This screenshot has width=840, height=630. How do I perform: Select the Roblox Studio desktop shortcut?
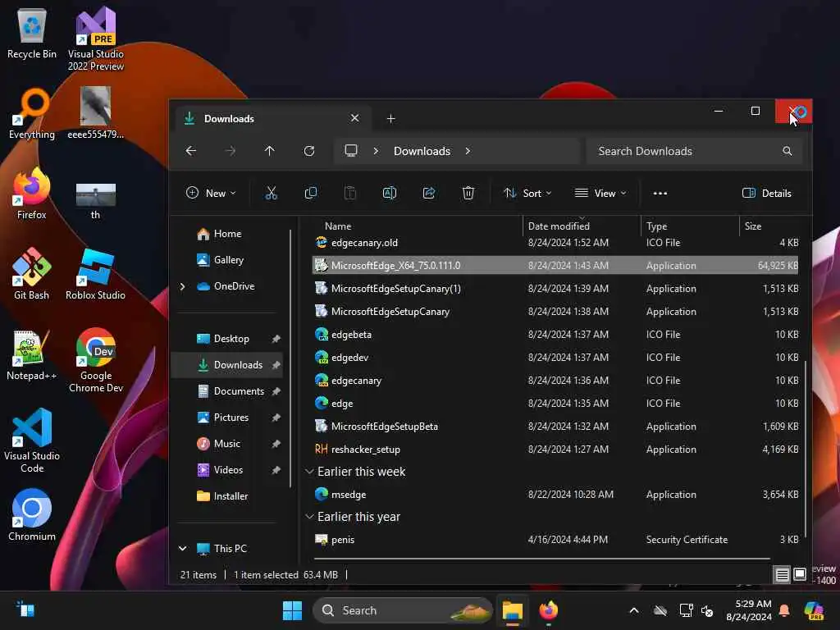point(95,274)
